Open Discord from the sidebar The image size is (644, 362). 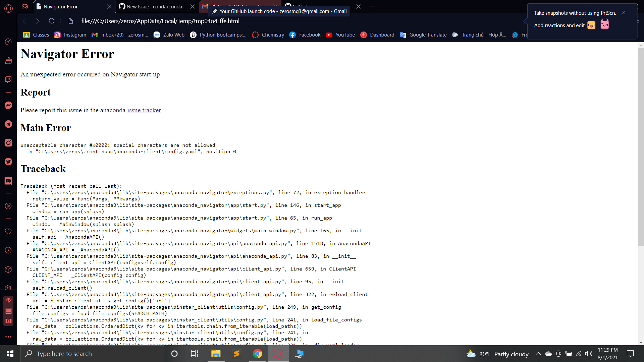click(x=8, y=181)
